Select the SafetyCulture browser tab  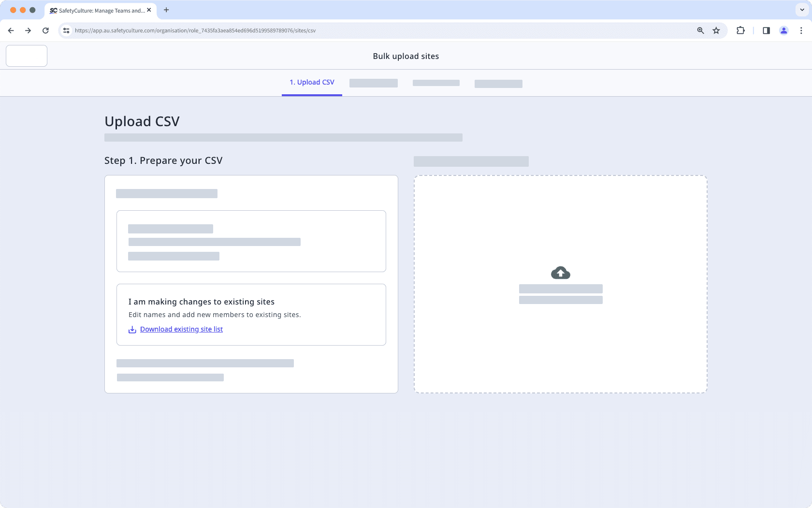[x=97, y=10]
